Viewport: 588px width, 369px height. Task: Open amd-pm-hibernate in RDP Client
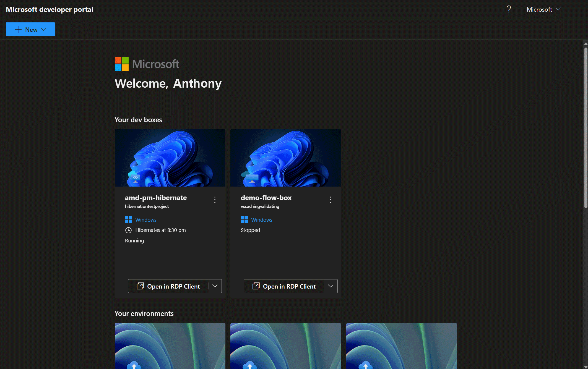coord(168,286)
